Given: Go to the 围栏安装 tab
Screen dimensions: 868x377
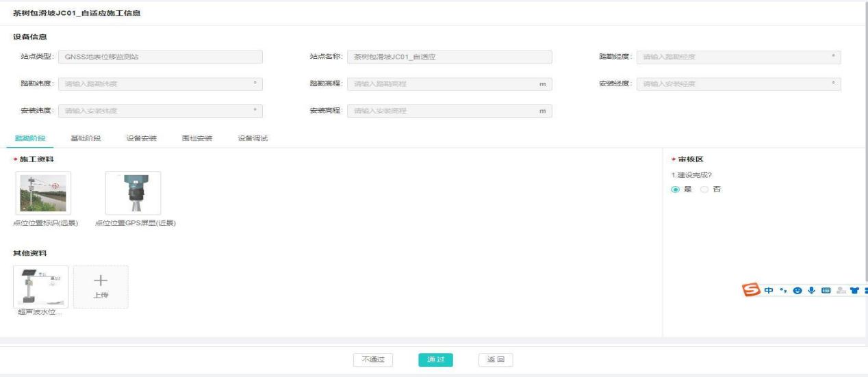Looking at the screenshot, I should coord(197,138).
